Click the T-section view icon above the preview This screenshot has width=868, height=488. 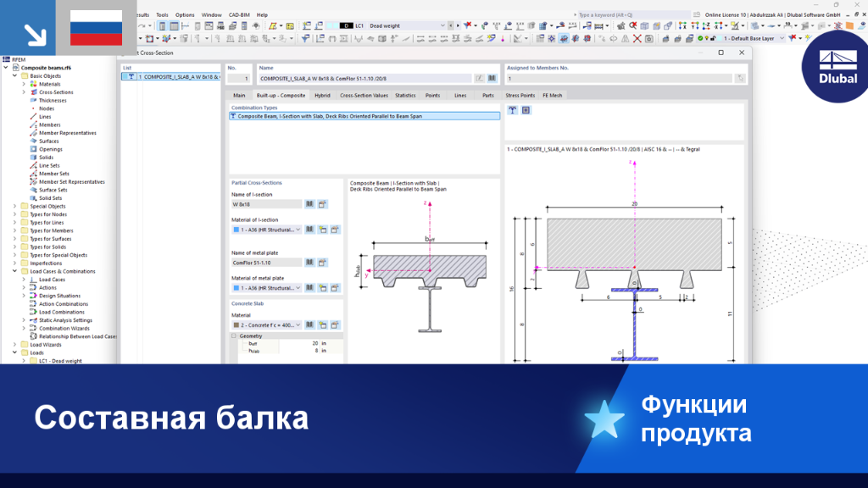coord(512,110)
